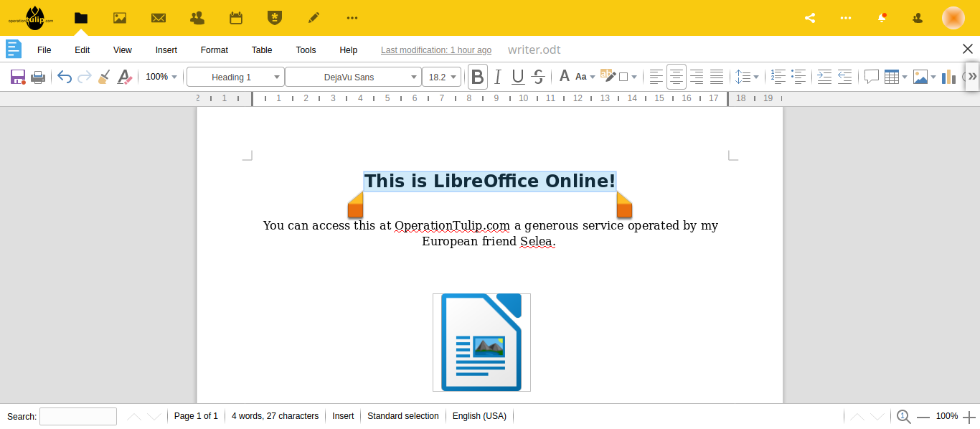The height and width of the screenshot is (429, 980).
Task: Print the document using the printer icon
Action: 39,77
